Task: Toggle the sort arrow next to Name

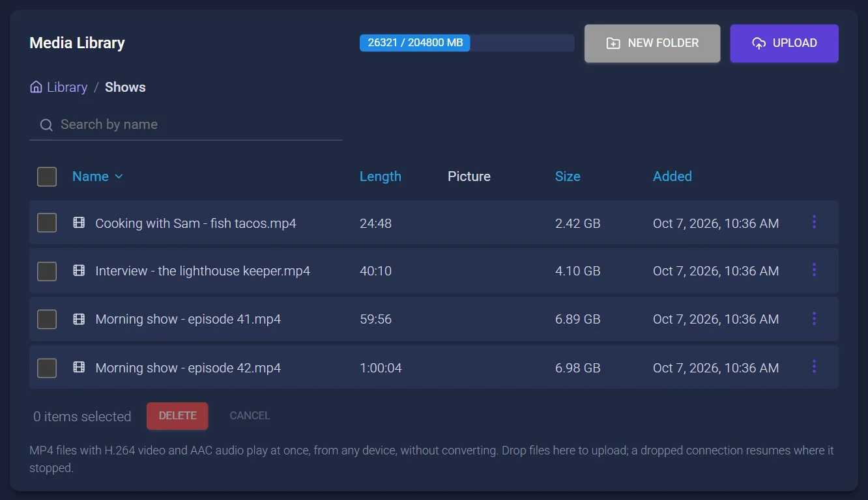Action: click(119, 176)
